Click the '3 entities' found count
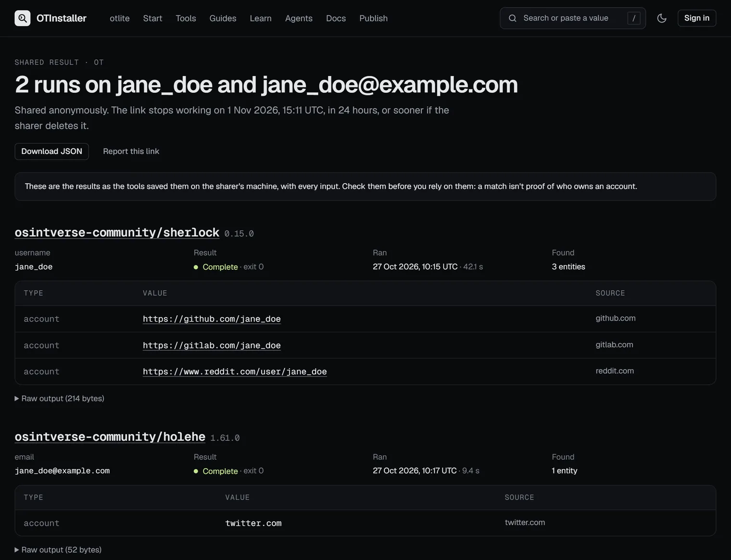Image resolution: width=731 pixels, height=560 pixels. [568, 267]
